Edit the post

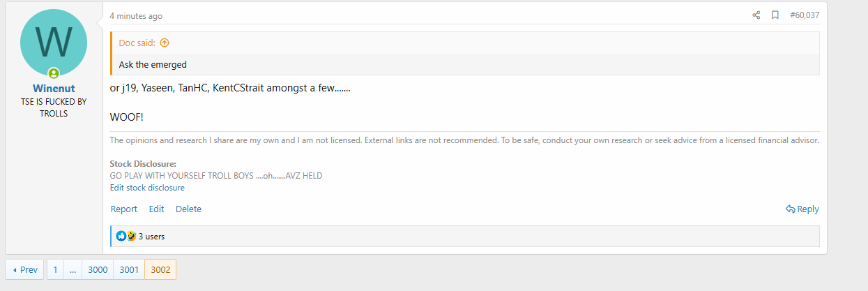point(156,209)
